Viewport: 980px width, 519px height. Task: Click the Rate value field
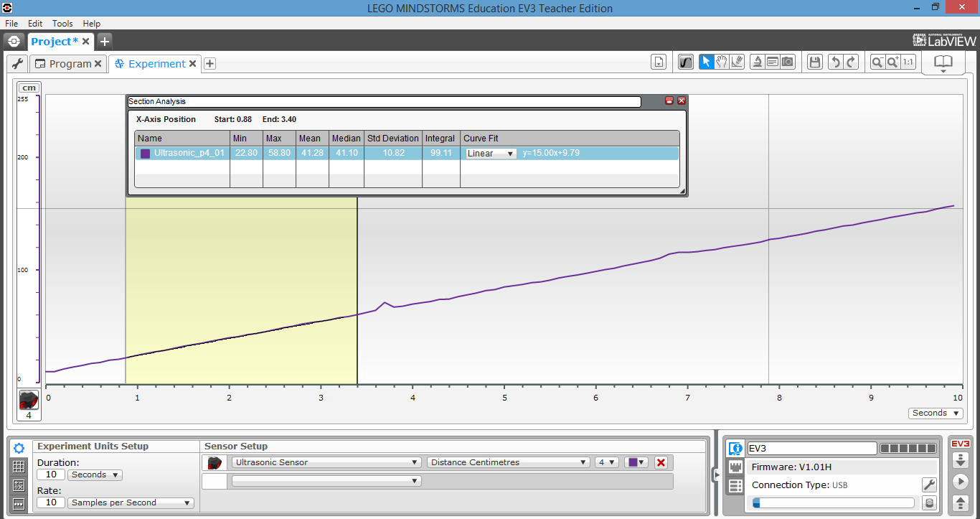point(51,502)
